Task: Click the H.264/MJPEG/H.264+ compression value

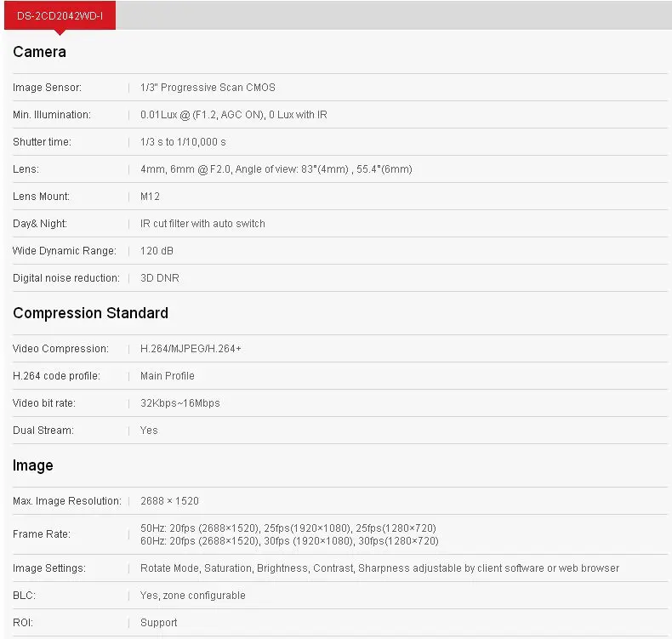Action: click(x=191, y=349)
